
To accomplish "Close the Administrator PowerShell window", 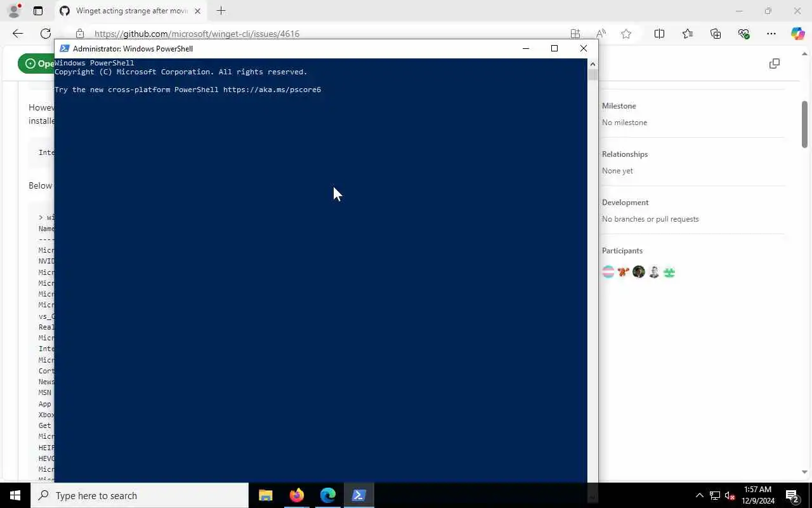I will (x=584, y=48).
